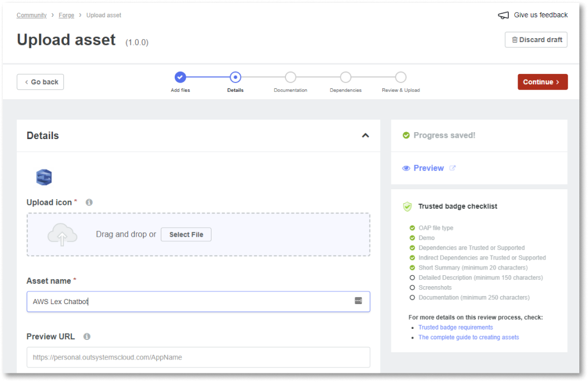This screenshot has height=382, width=588.
Task: Click the cloud upload icon in drop zone
Action: pos(62,235)
